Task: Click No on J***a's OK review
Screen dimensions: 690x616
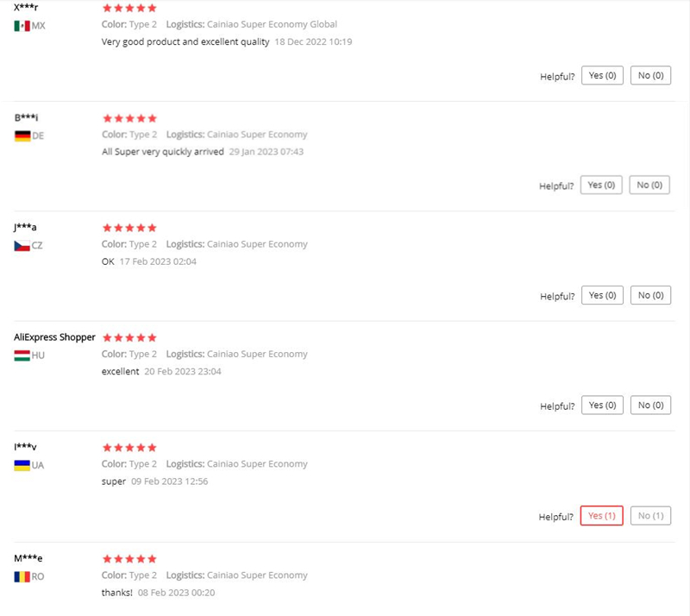Action: point(650,295)
